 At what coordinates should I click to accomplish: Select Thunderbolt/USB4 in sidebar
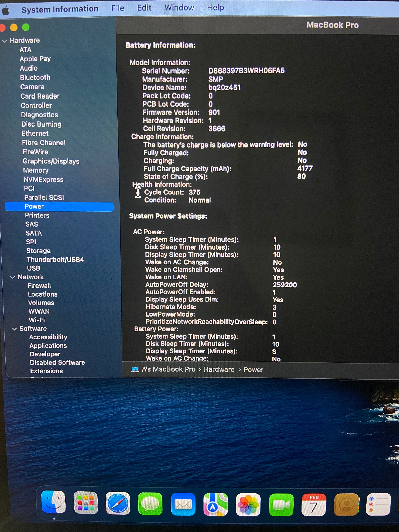[55, 260]
